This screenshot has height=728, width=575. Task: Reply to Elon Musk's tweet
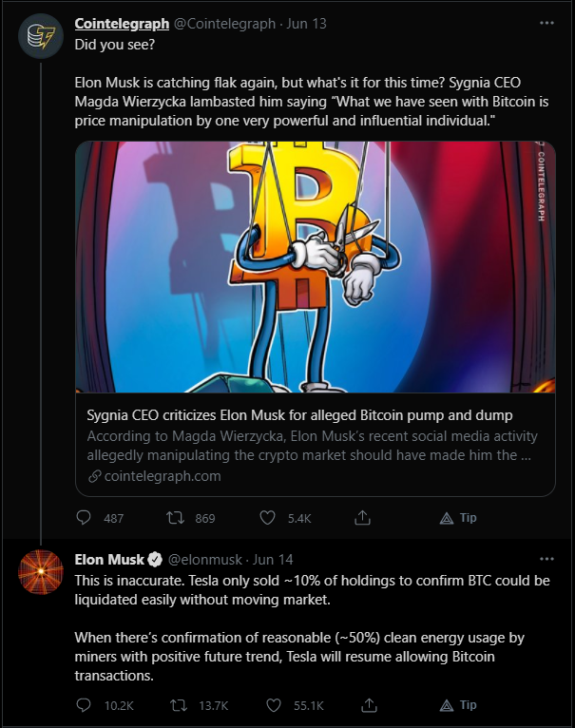click(x=84, y=705)
